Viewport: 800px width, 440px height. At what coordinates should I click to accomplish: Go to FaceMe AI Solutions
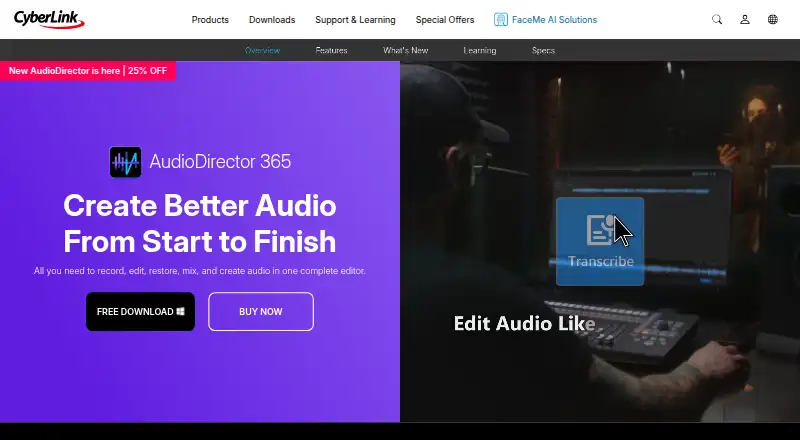pos(545,20)
